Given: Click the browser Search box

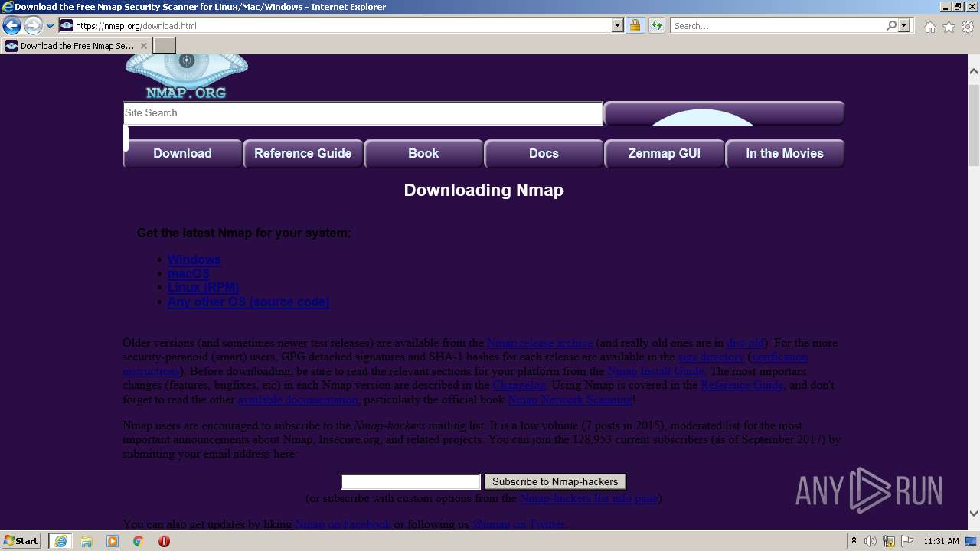Looking at the screenshot, I should (x=778, y=26).
